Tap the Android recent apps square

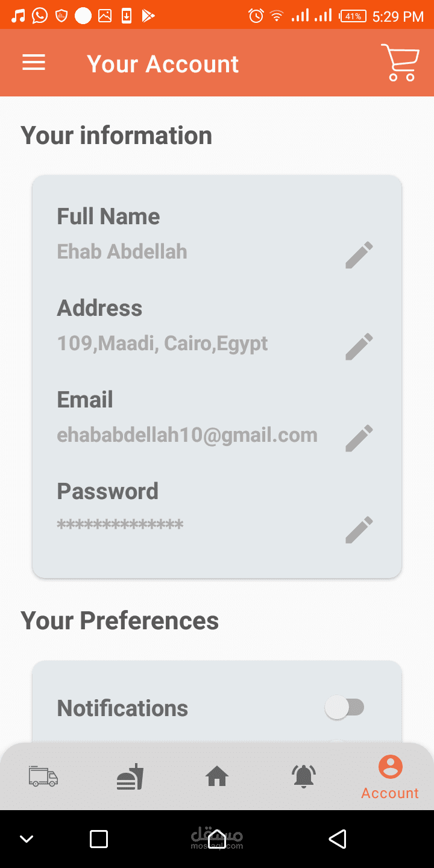click(x=98, y=839)
